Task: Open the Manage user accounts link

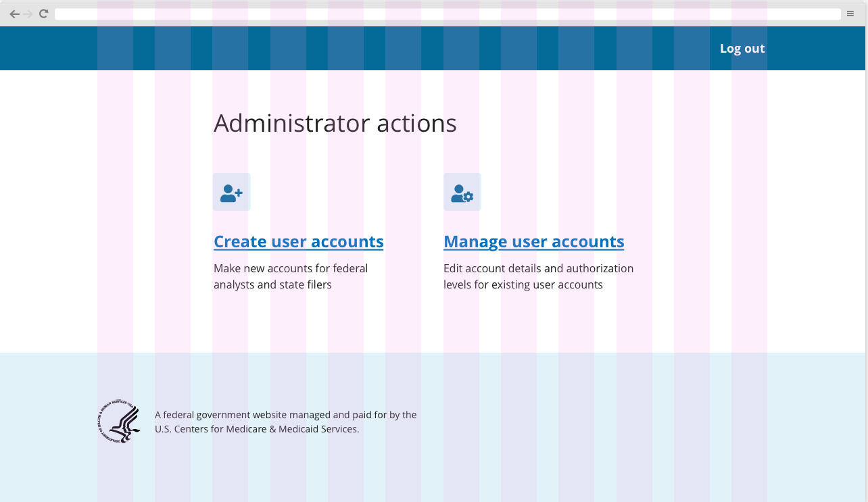Action: (x=533, y=241)
